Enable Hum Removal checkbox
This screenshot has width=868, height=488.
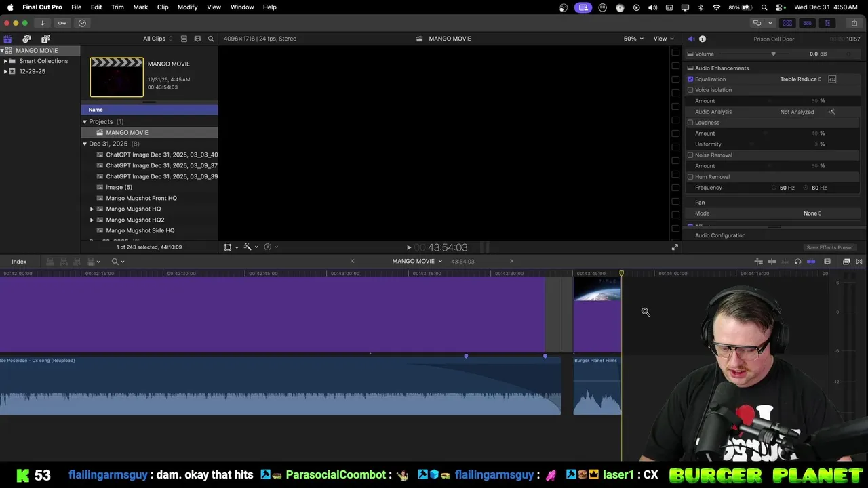[x=690, y=177]
